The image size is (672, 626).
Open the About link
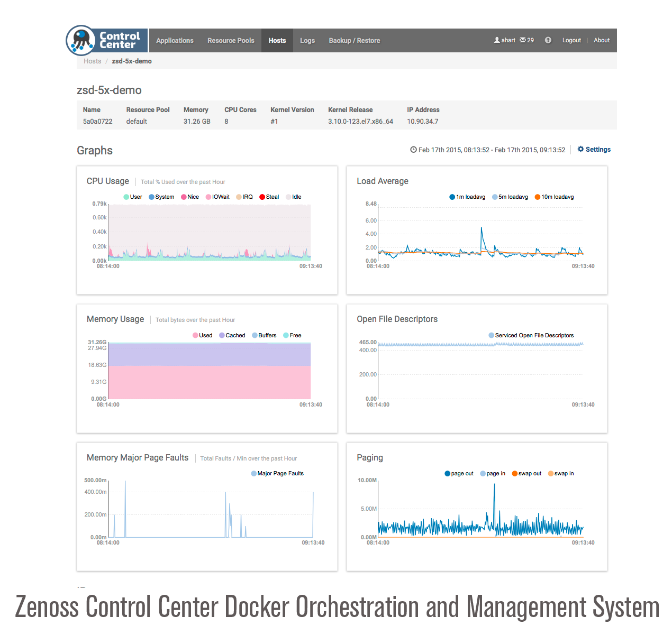[x=602, y=41]
